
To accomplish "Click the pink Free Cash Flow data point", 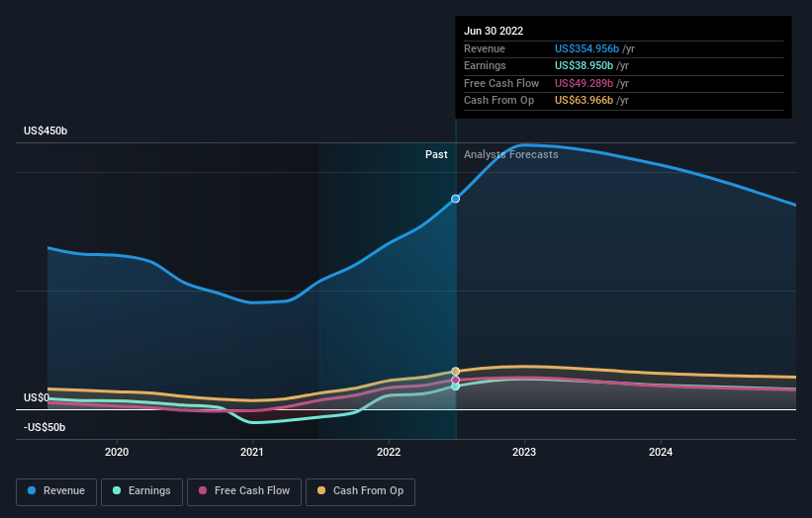I will [x=455, y=380].
